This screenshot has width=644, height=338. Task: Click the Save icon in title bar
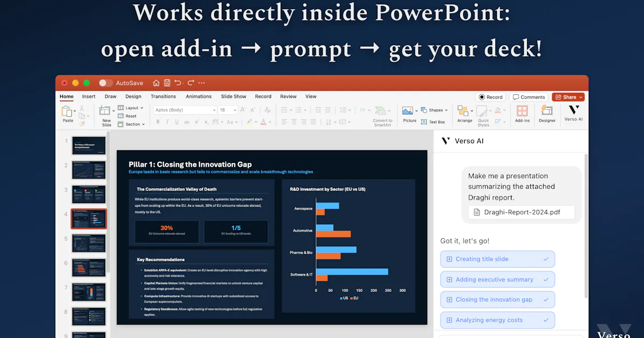tap(167, 83)
